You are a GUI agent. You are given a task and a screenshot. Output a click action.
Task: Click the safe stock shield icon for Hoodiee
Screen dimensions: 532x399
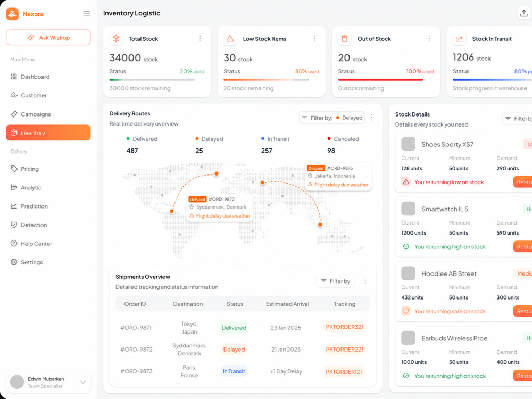406,311
